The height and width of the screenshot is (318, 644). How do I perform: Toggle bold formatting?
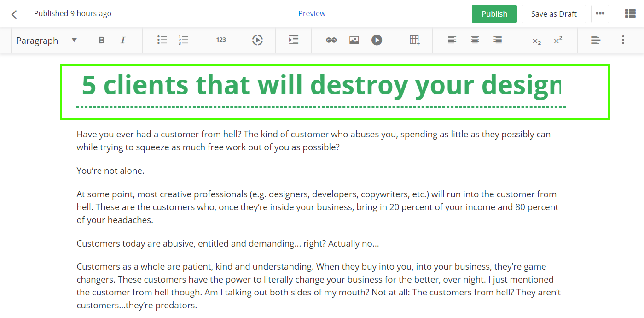click(102, 41)
